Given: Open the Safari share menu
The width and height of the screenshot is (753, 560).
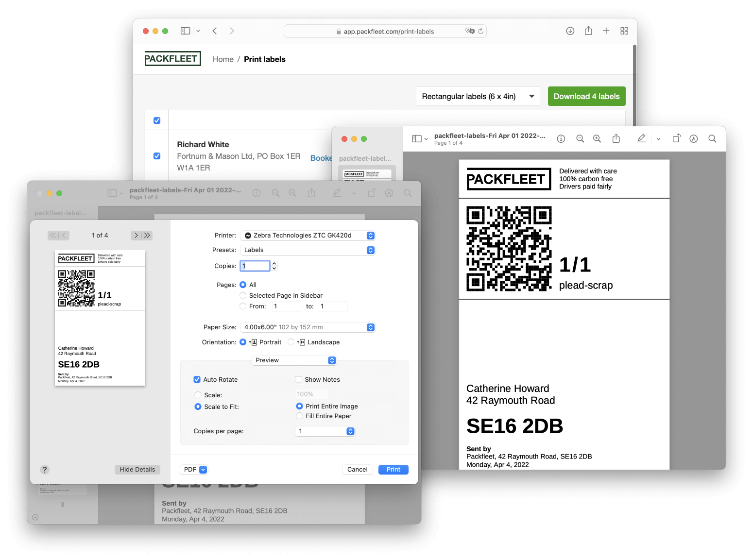Looking at the screenshot, I should pos(588,31).
